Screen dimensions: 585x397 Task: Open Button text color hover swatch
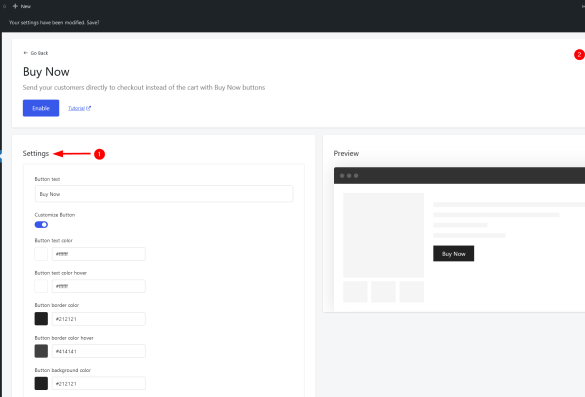pyautogui.click(x=41, y=286)
